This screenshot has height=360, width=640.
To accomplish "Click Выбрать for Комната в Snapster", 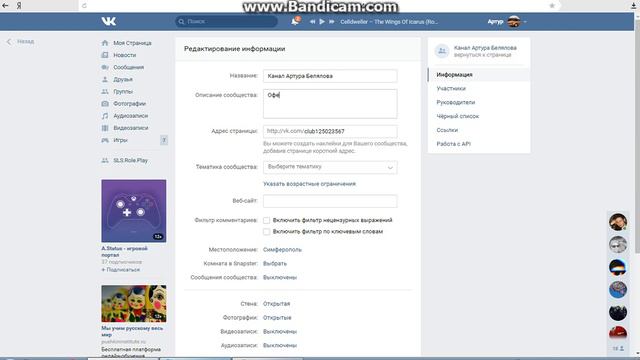I will pos(275,264).
